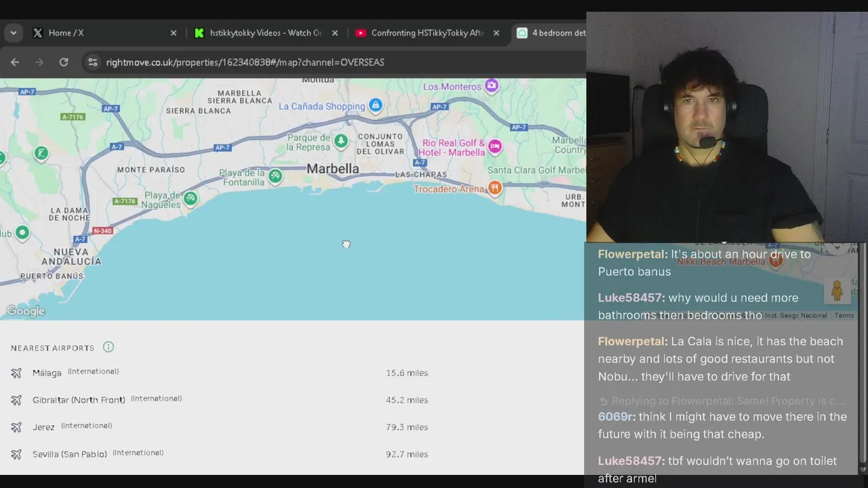Click the rightmove URL address bar
This screenshot has width=868, height=488.
[245, 62]
